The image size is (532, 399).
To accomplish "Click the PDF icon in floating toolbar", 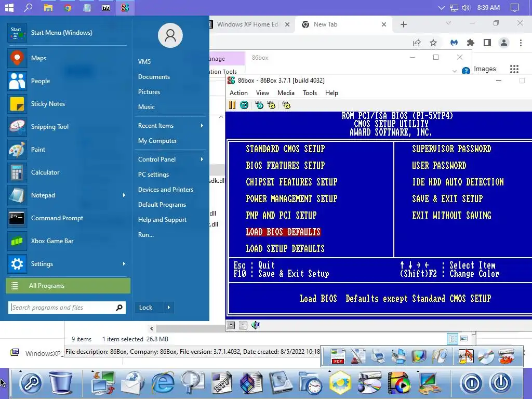I will [x=338, y=356].
